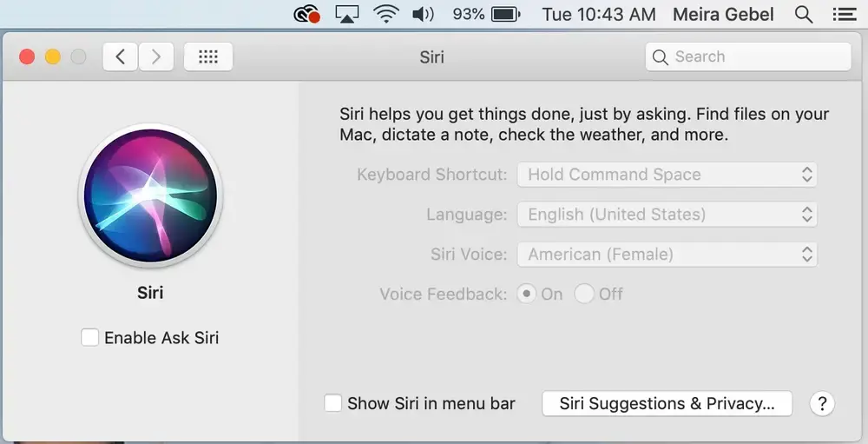
Task: Close the Siri preferences window
Action: pyautogui.click(x=27, y=56)
